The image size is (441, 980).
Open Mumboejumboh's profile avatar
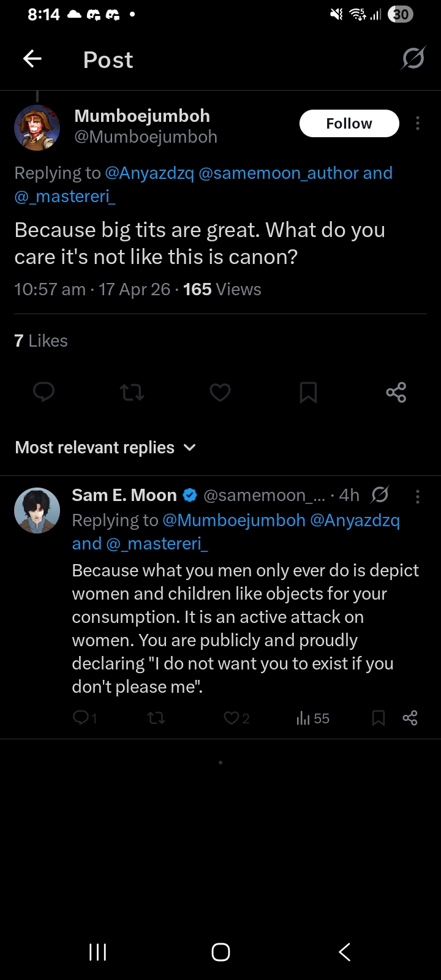[37, 127]
